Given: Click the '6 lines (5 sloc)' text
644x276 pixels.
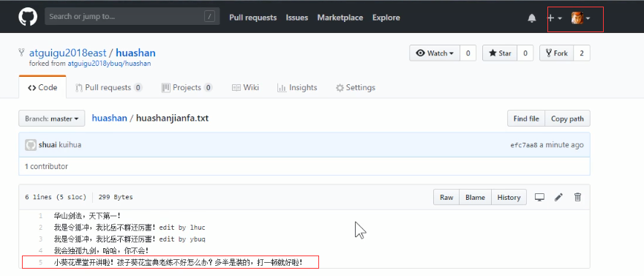Looking at the screenshot, I should pos(56,197).
